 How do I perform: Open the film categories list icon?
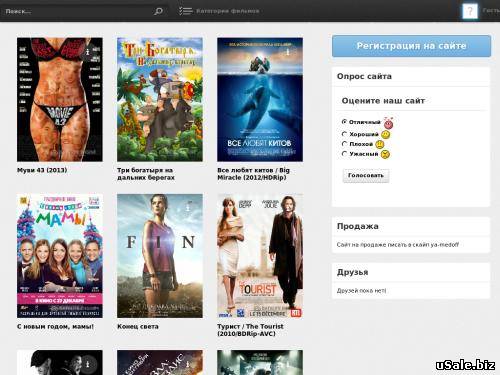(x=185, y=11)
